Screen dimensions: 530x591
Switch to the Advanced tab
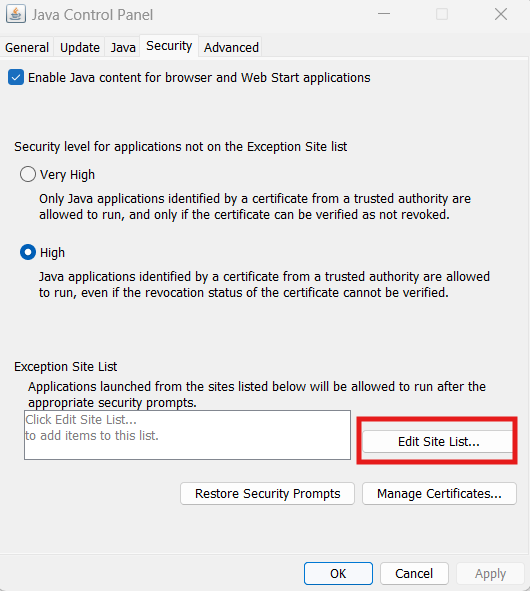(231, 47)
